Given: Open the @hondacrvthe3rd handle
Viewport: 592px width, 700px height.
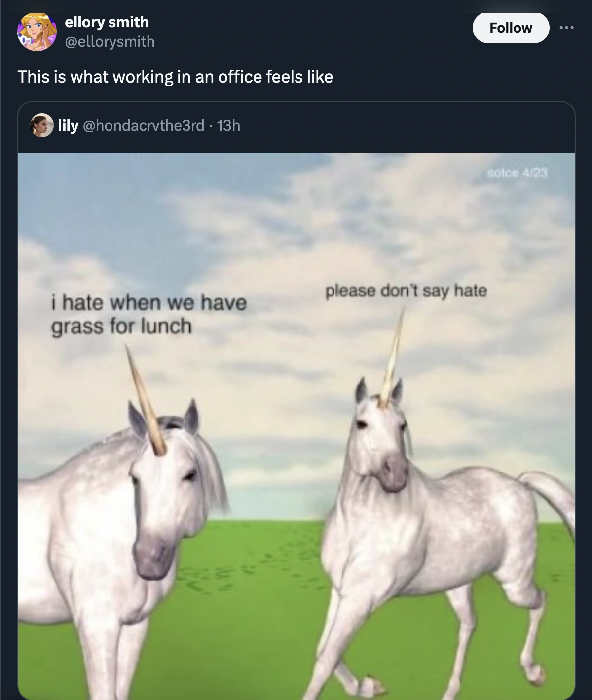Looking at the screenshot, I should click(x=144, y=126).
